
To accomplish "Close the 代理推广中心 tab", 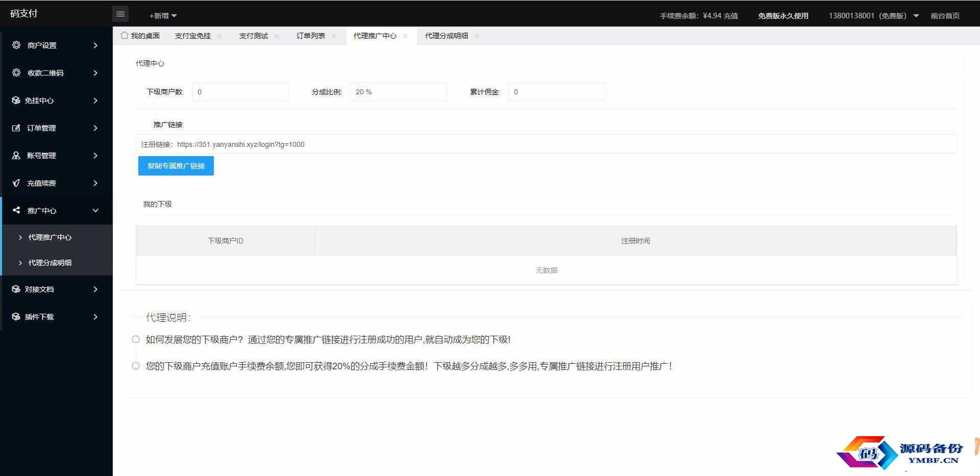I will coord(405,36).
